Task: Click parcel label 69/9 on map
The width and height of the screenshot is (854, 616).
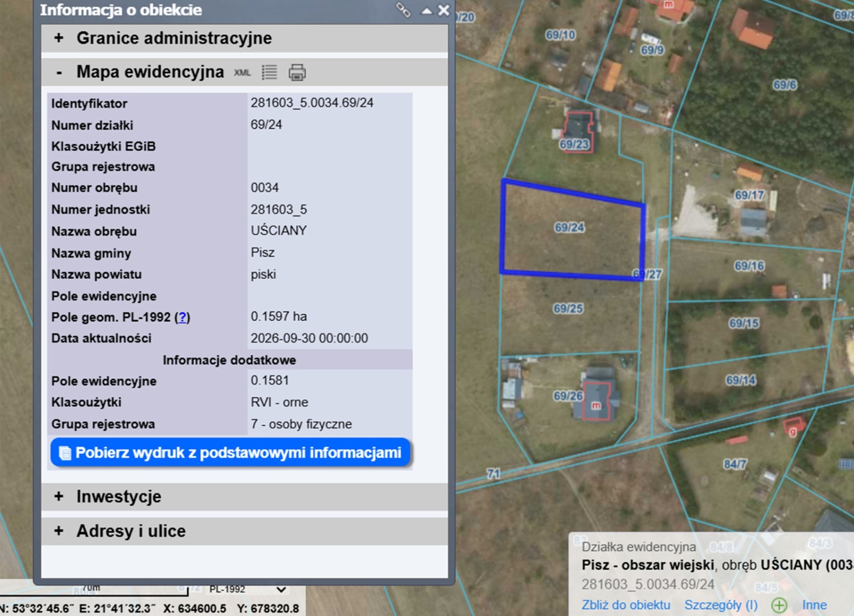Action: pos(652,50)
